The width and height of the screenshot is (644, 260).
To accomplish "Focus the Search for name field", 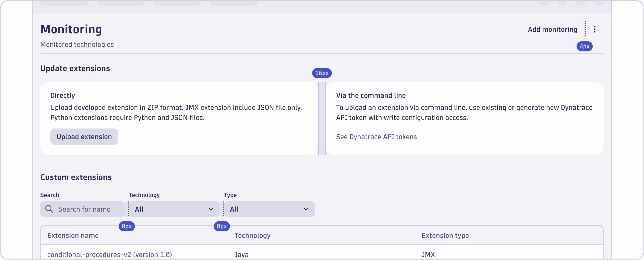I will pyautogui.click(x=83, y=209).
